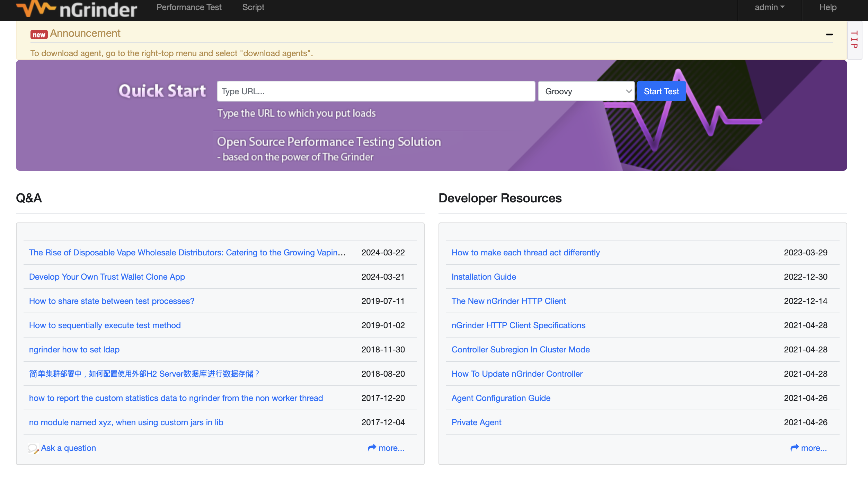Open the Script menu
Viewport: 868px width, 490px height.
(253, 8)
